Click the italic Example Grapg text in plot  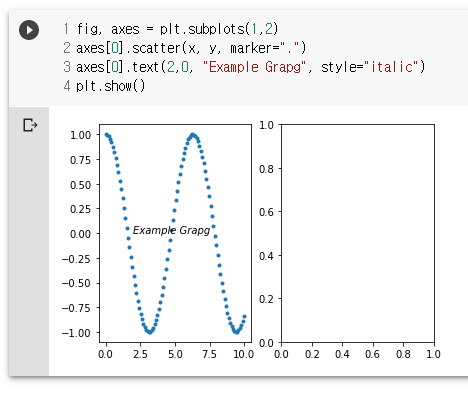[x=171, y=230]
